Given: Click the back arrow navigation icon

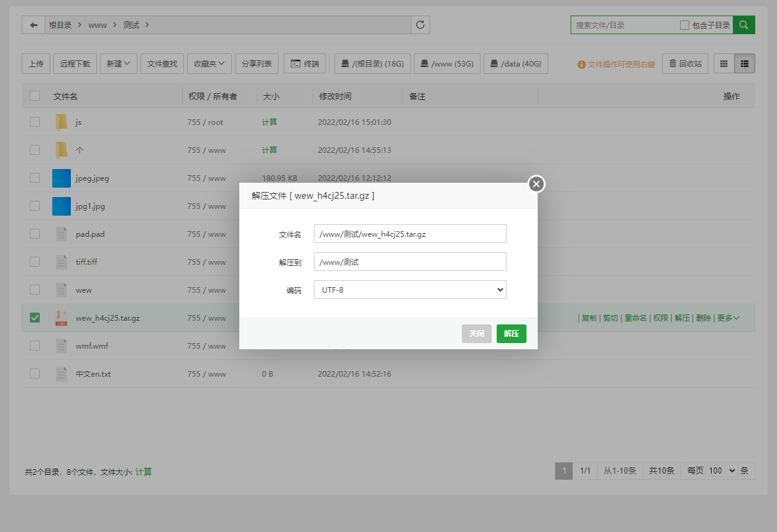Looking at the screenshot, I should pyautogui.click(x=34, y=25).
